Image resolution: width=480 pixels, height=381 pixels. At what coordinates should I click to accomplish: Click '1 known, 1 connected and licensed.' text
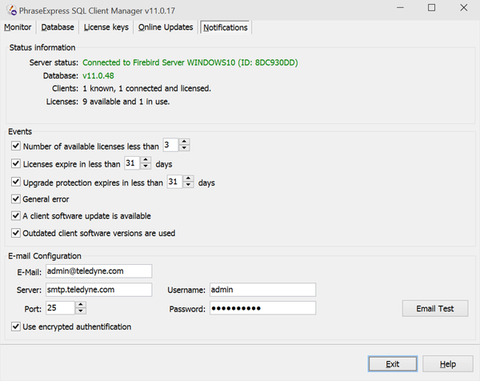pos(147,88)
